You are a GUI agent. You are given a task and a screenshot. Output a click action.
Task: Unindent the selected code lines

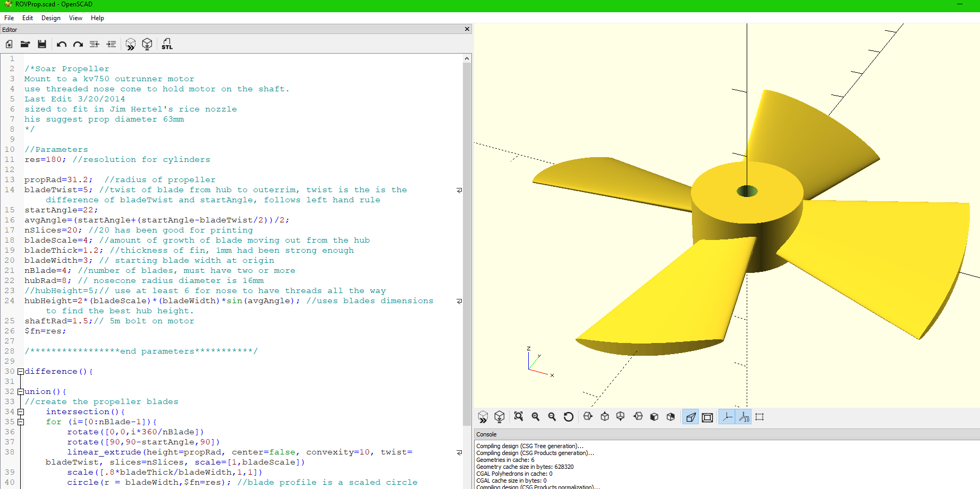click(95, 44)
